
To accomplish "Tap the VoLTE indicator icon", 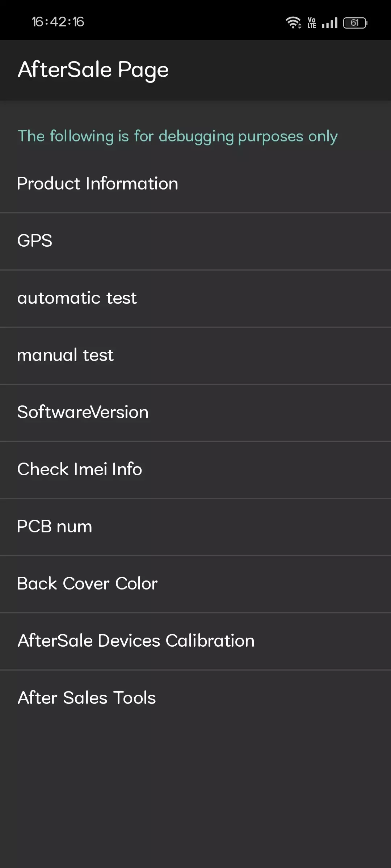I will point(312,23).
